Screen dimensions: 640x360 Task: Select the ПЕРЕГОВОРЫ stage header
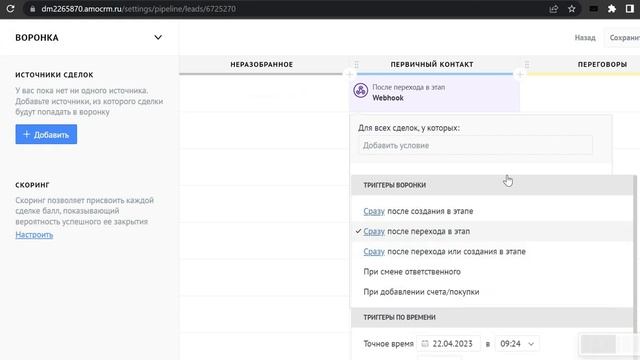[602, 64]
